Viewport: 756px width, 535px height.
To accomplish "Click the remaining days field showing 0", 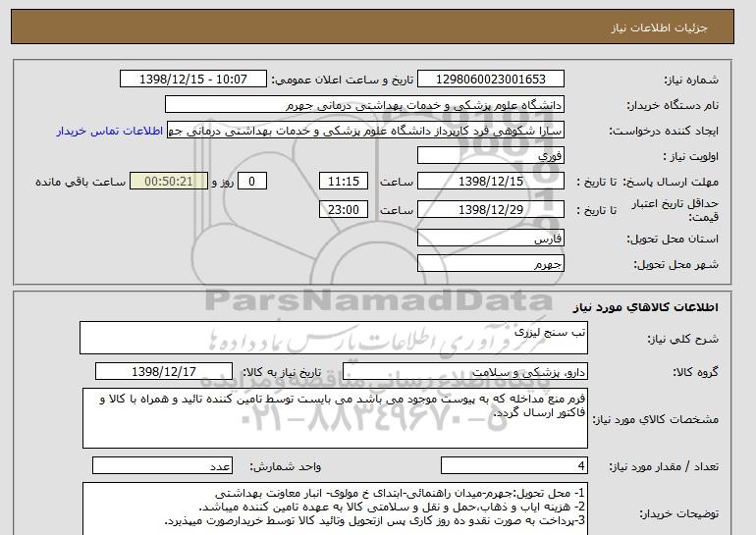I will pos(251,182).
